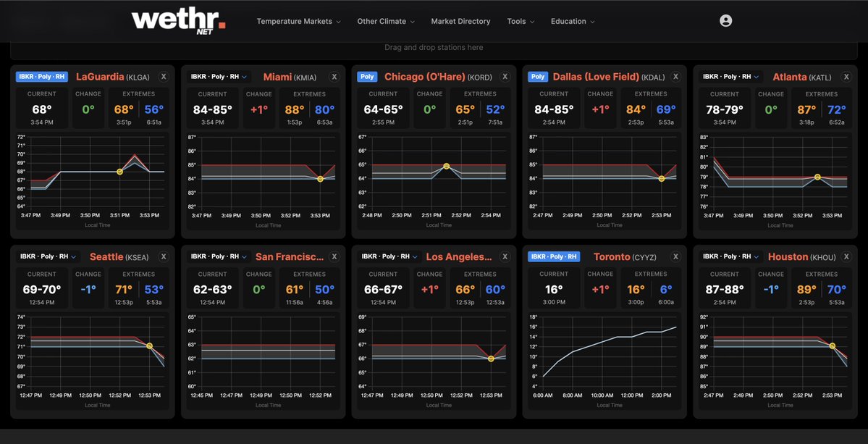Click LaGuardia current temperature 68°

point(42,109)
